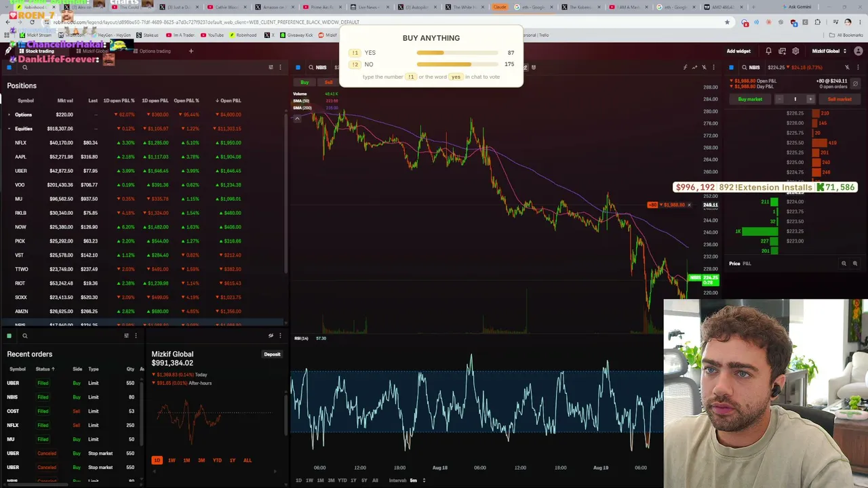Viewport: 868px width, 488px height.
Task: Click the chart crossed-tools icon
Action: [704, 67]
